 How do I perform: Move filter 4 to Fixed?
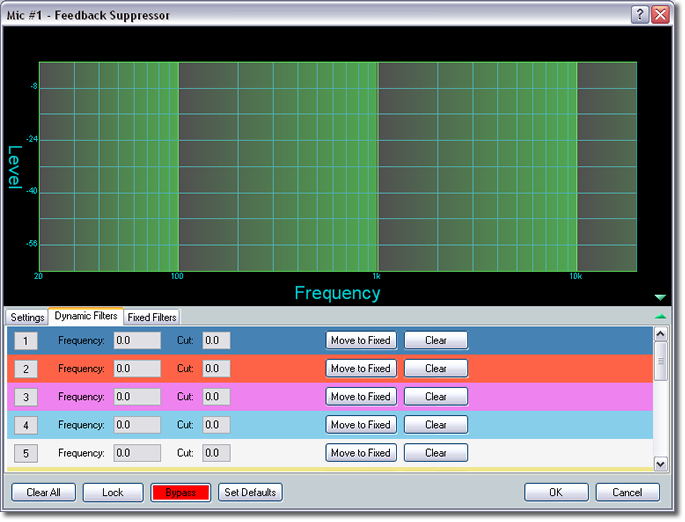(361, 425)
